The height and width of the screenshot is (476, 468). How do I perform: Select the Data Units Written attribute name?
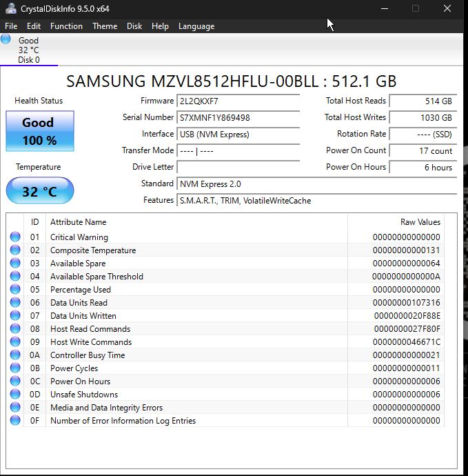[x=83, y=316]
